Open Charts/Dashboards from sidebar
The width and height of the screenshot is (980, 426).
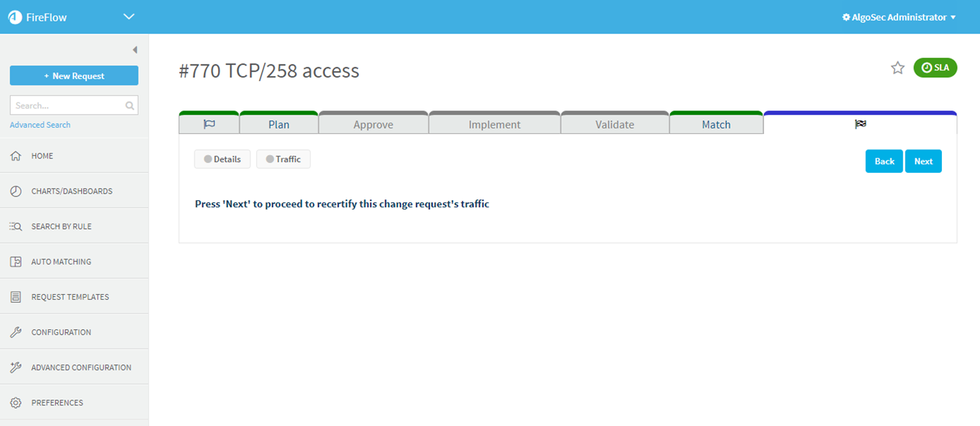tap(71, 191)
